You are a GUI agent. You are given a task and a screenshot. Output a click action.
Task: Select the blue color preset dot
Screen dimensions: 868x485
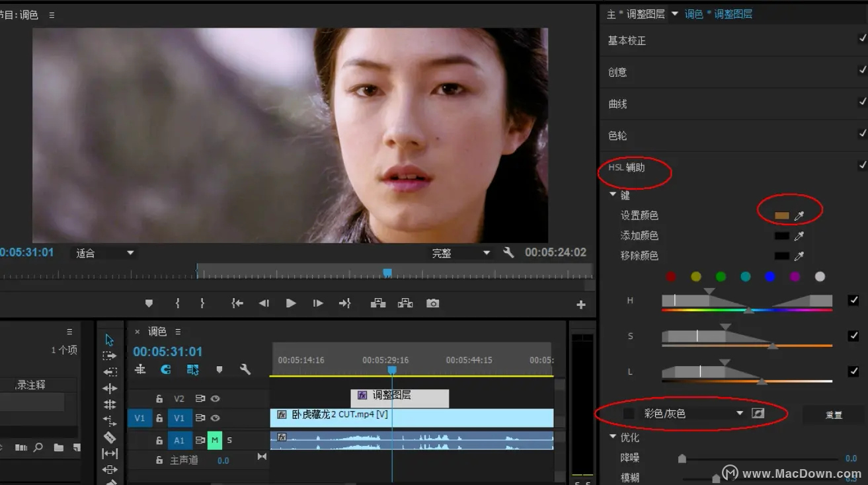point(770,277)
